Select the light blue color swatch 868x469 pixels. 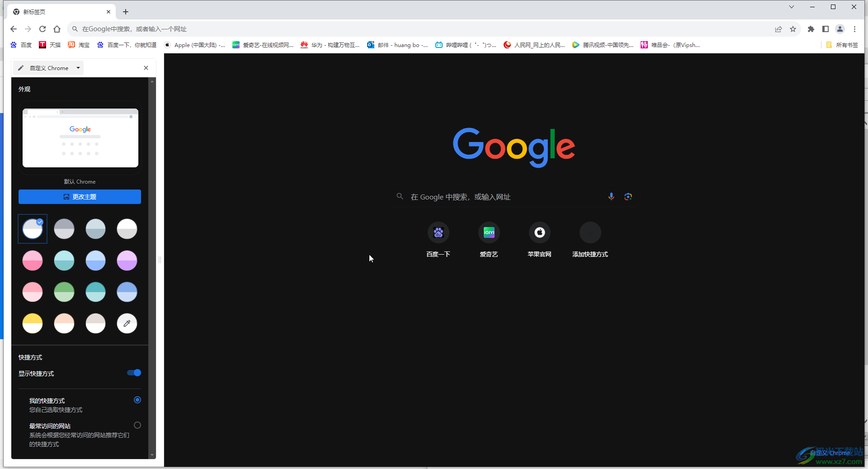[95, 261]
